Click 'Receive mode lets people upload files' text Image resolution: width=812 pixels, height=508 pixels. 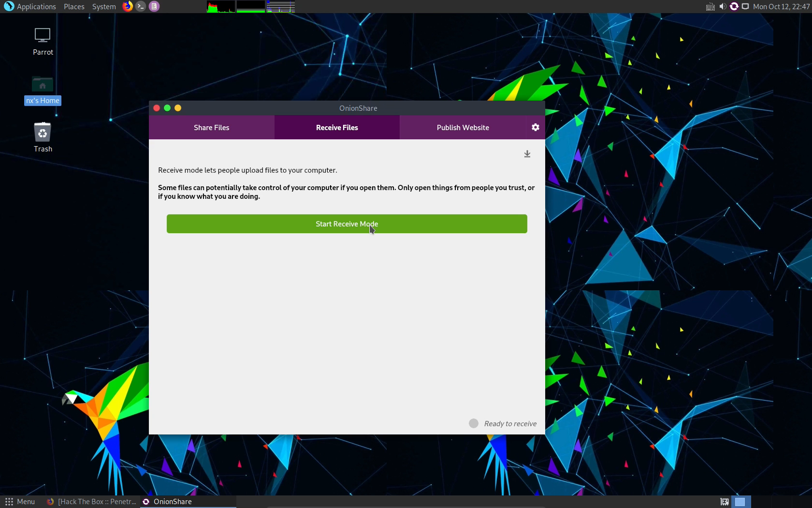point(247,170)
